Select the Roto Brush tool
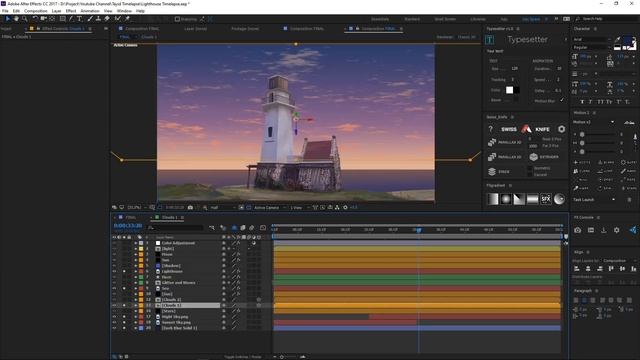 click(118, 19)
